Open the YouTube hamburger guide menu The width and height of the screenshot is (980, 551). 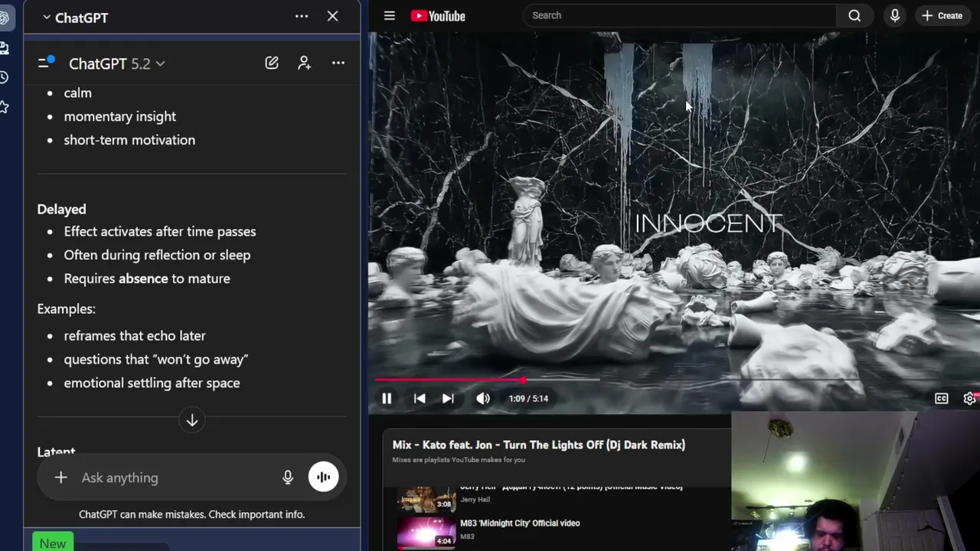pos(390,15)
